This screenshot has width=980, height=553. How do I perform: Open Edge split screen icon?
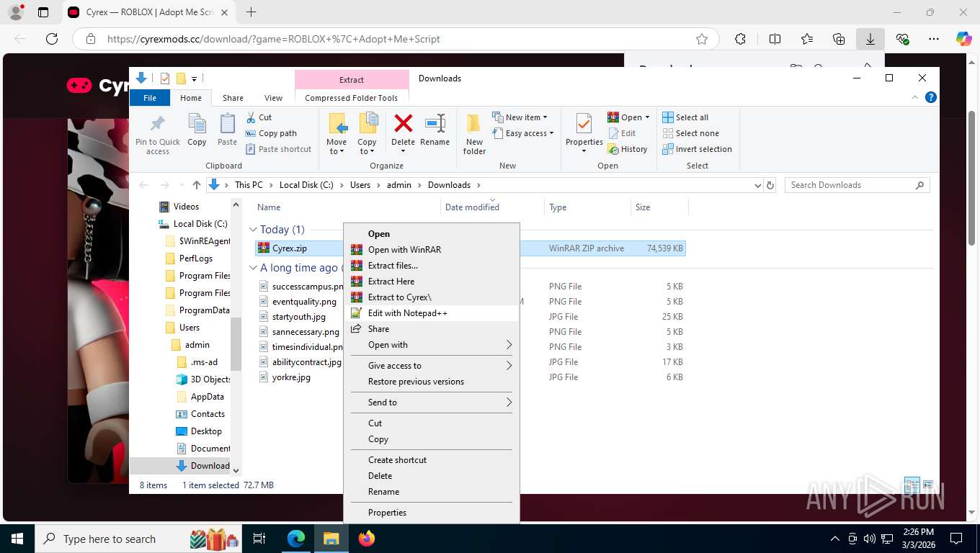[775, 39]
